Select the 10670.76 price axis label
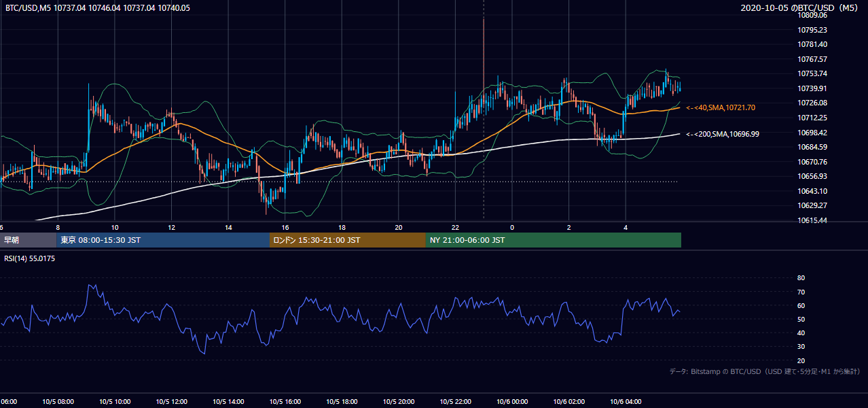This screenshot has width=868, height=408. click(812, 162)
